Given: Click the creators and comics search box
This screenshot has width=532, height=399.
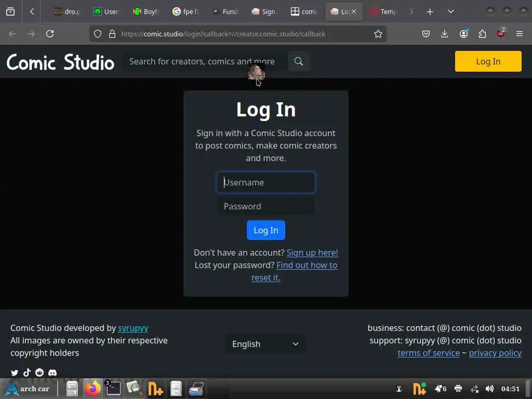Looking at the screenshot, I should (x=205, y=61).
